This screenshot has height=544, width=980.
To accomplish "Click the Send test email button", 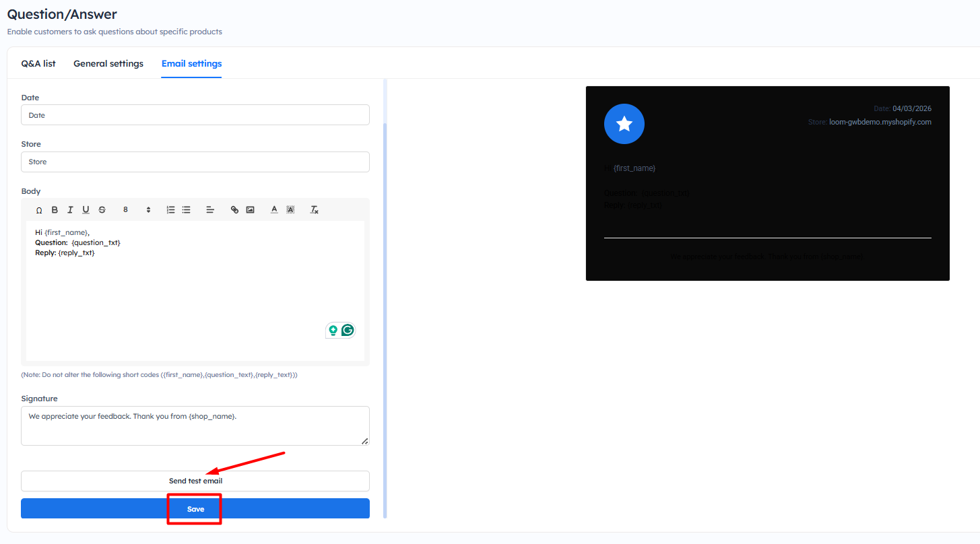I will (x=195, y=481).
